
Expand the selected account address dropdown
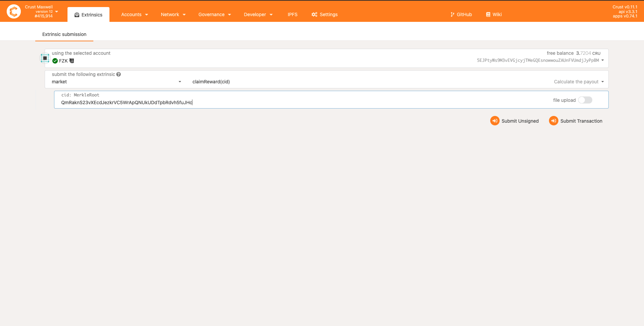(602, 60)
